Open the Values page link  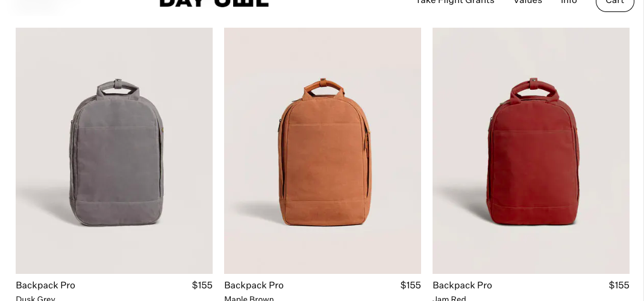[528, 2]
